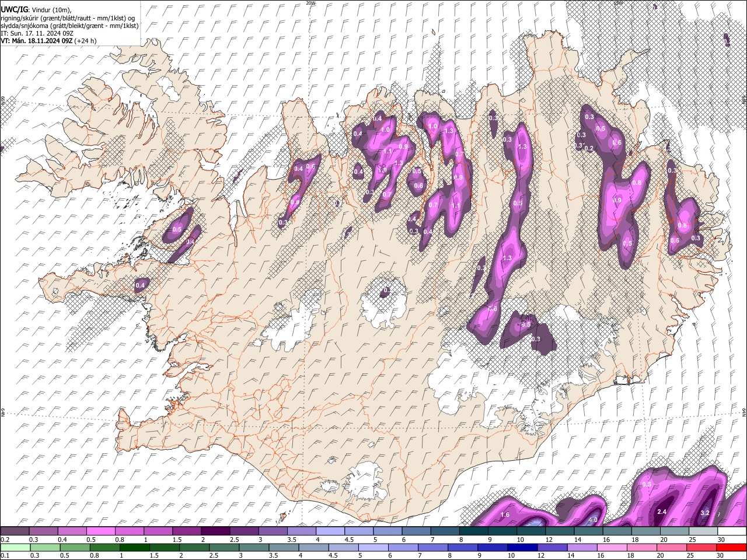Image resolution: width=747 pixels, height=560 pixels.
Task: Click the 'slydda/snjókoma' legend description line
Action: coord(69,26)
